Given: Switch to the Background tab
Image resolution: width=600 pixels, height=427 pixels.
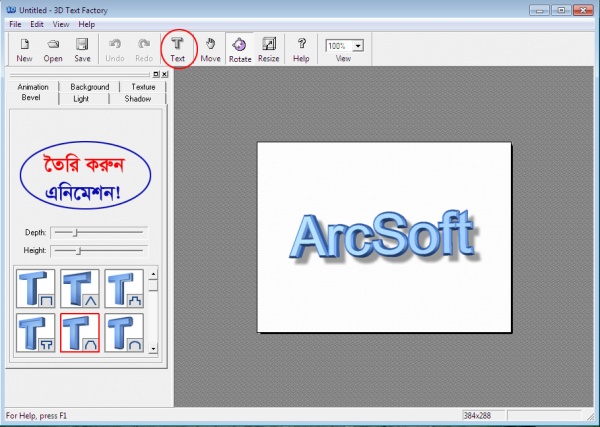Looking at the screenshot, I should [90, 87].
